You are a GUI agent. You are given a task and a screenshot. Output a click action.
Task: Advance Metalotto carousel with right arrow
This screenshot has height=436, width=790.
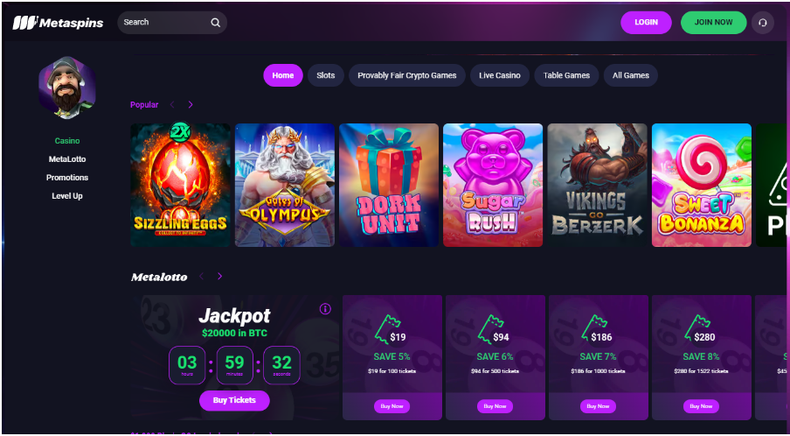[x=220, y=276]
